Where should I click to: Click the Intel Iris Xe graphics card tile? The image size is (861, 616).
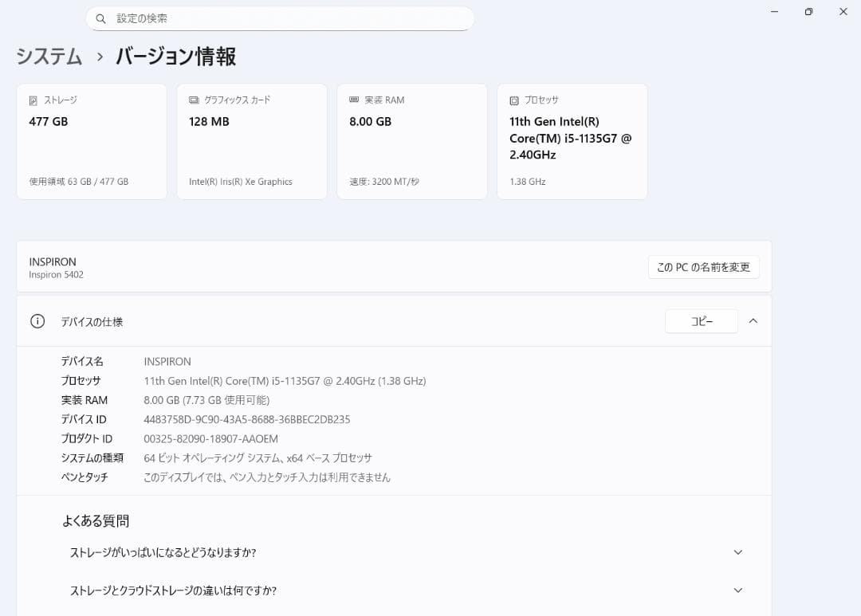(251, 141)
